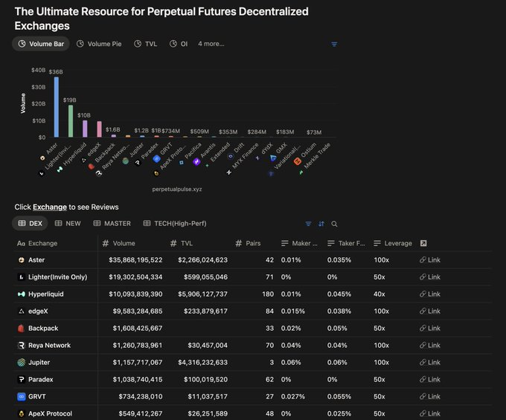The width and height of the screenshot is (506, 420).
Task: Click the table filter icon
Action: click(309, 224)
